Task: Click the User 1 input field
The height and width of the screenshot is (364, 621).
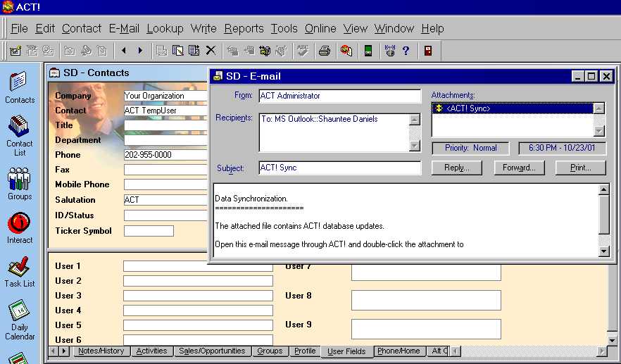Action: pyautogui.click(x=198, y=266)
